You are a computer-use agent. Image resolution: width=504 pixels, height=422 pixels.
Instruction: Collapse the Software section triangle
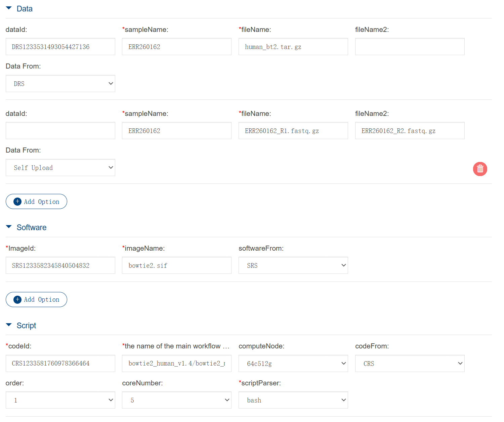[9, 227]
